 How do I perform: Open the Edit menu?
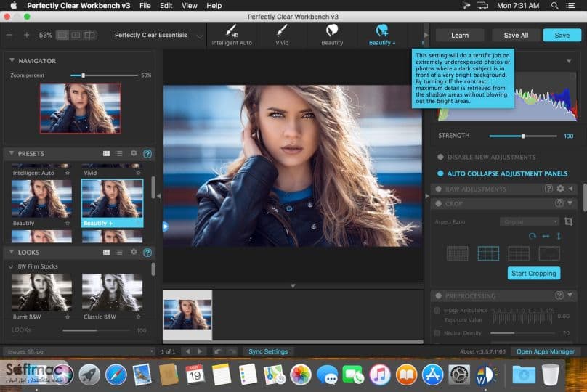point(166,6)
